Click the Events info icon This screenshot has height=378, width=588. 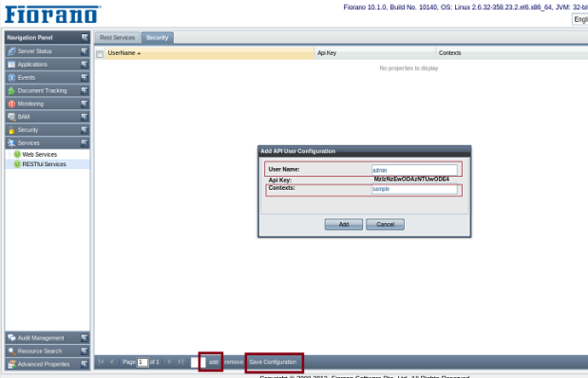coord(11,78)
